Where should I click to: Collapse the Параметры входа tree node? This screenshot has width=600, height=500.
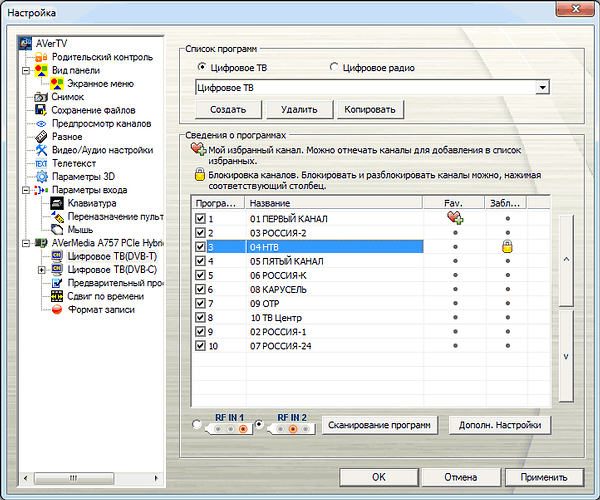tap(26, 190)
